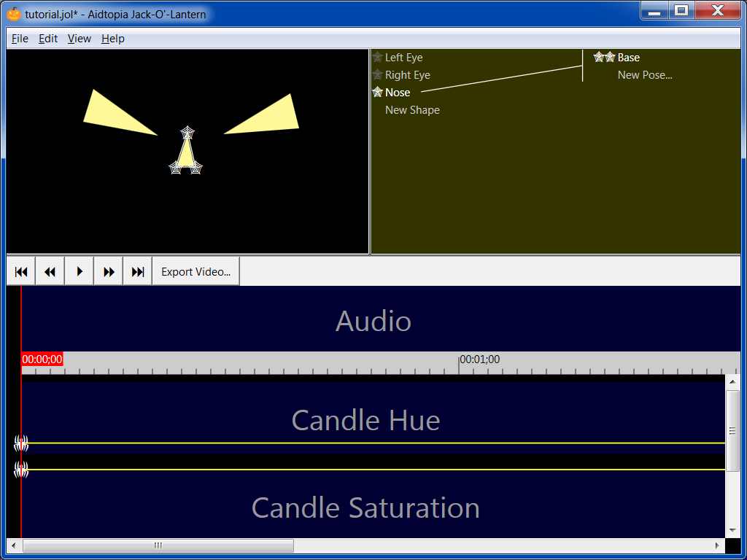Click the 00:01;00 mark on the ruler

click(x=480, y=359)
